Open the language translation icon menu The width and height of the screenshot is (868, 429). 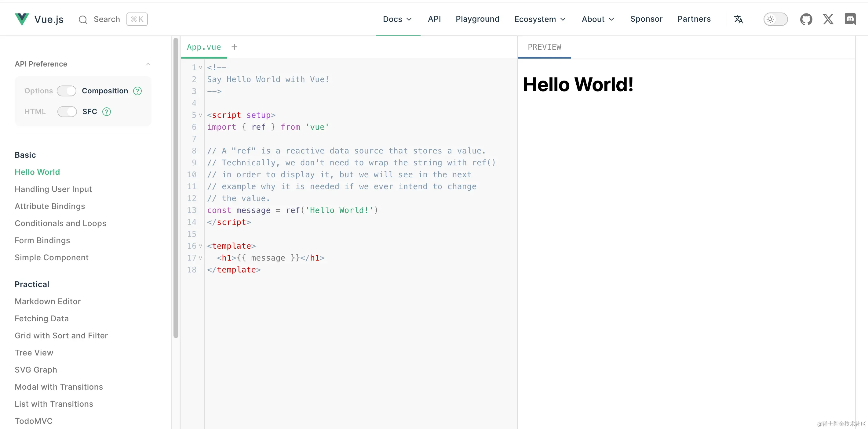pos(738,19)
